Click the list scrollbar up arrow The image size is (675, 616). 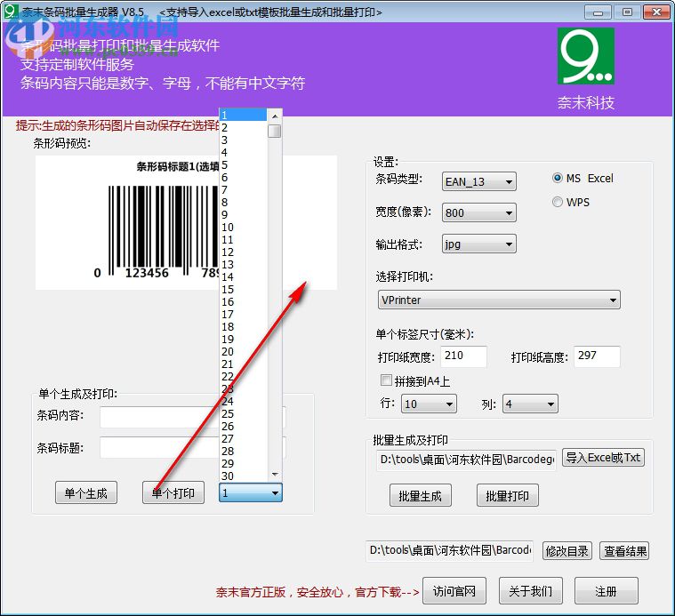click(275, 116)
